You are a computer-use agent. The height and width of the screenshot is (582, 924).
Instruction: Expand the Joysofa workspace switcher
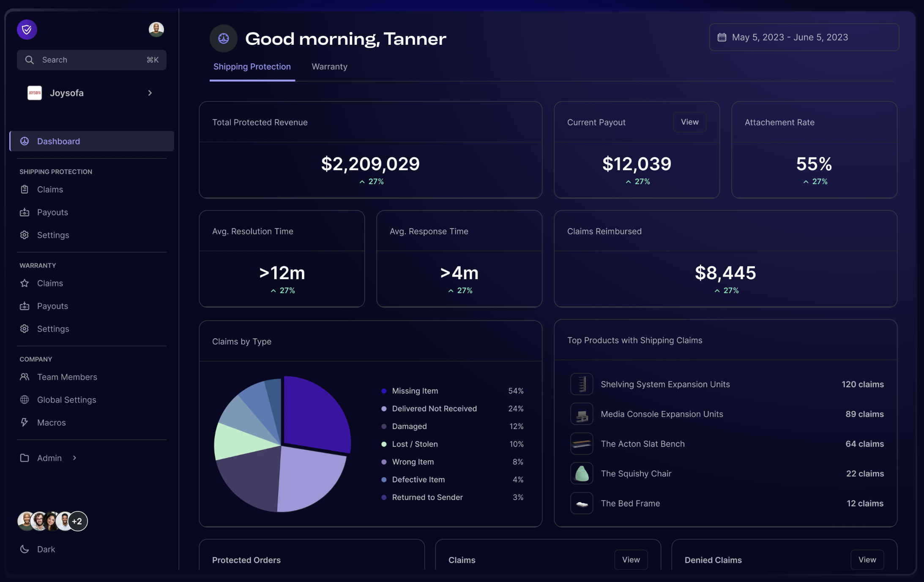point(150,92)
